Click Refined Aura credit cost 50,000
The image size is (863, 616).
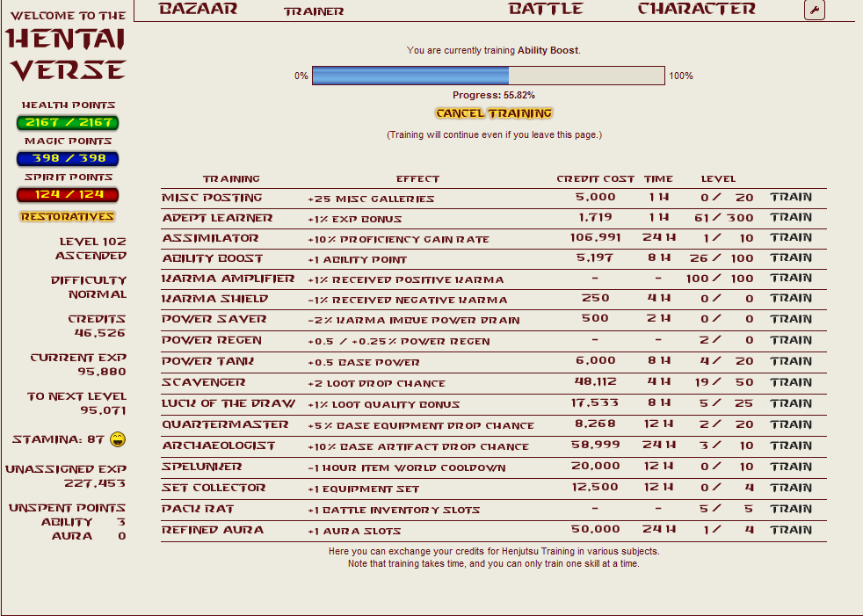596,529
